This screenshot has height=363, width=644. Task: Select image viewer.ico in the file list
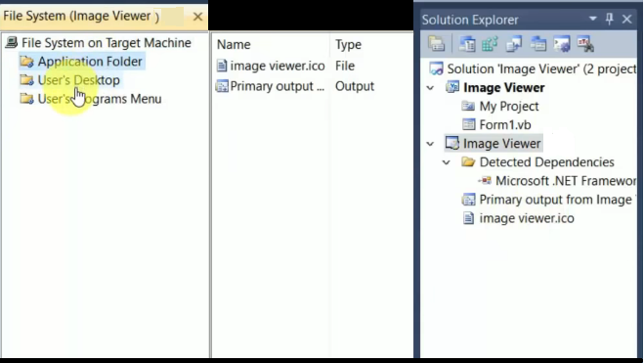[x=278, y=66]
